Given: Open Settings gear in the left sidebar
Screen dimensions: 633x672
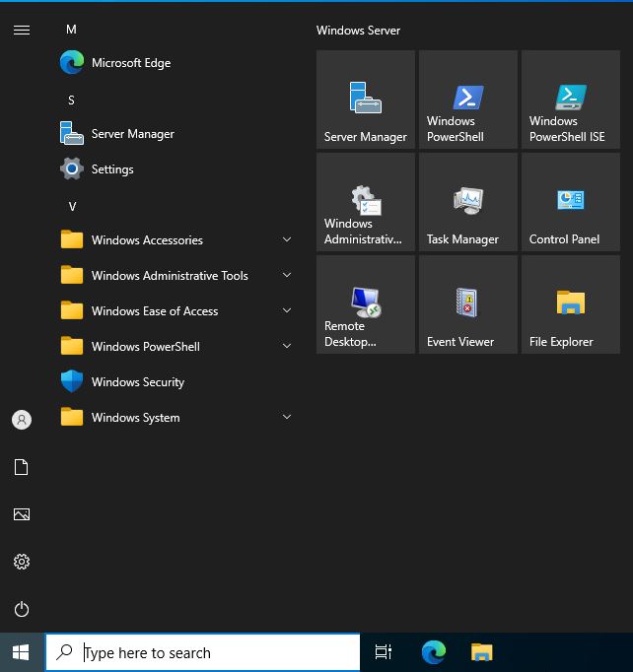Looking at the screenshot, I should [22, 562].
